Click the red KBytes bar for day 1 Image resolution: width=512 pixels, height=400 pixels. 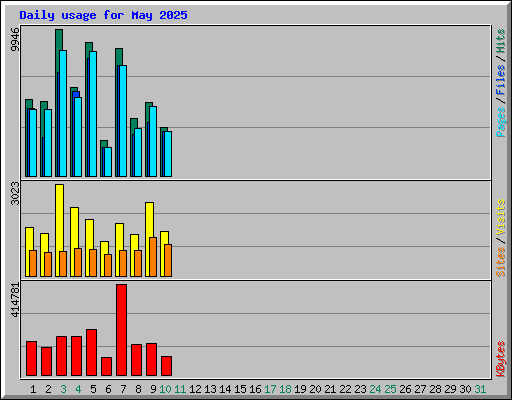click(x=31, y=358)
